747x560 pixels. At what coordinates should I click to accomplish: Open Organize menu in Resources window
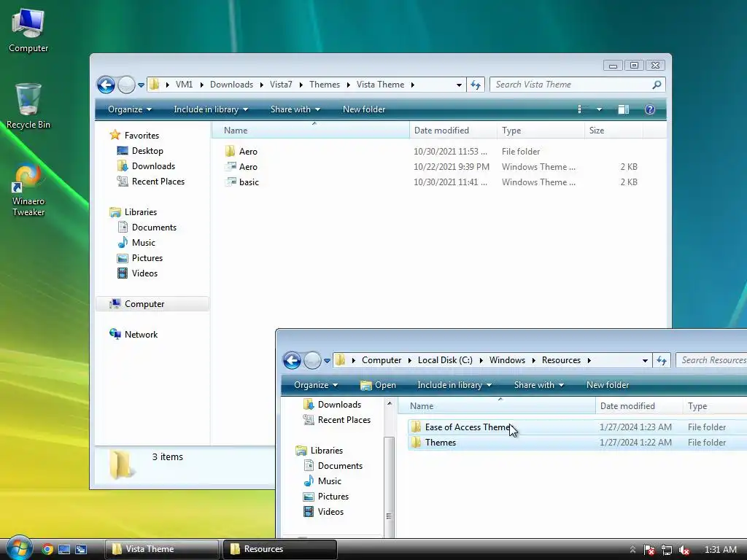coord(315,385)
